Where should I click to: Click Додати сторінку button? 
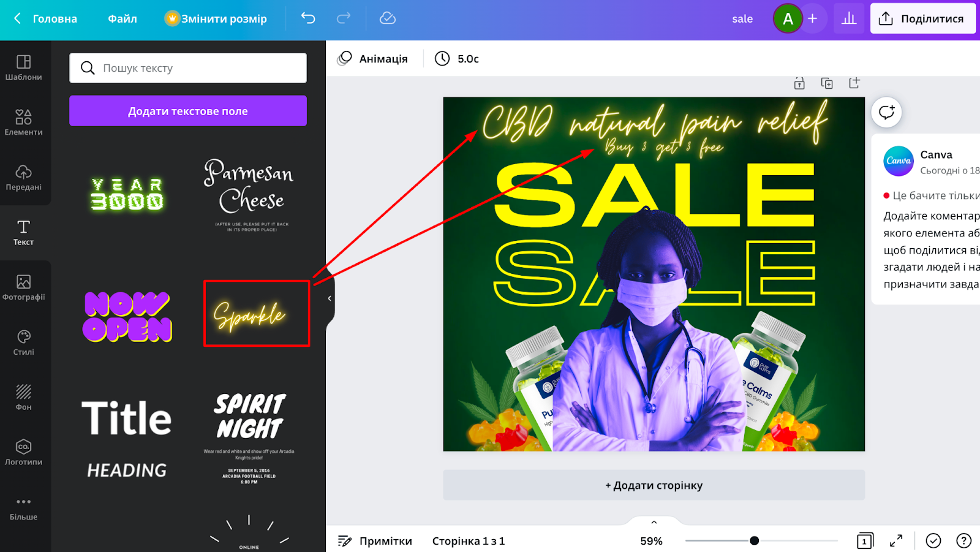[654, 485]
